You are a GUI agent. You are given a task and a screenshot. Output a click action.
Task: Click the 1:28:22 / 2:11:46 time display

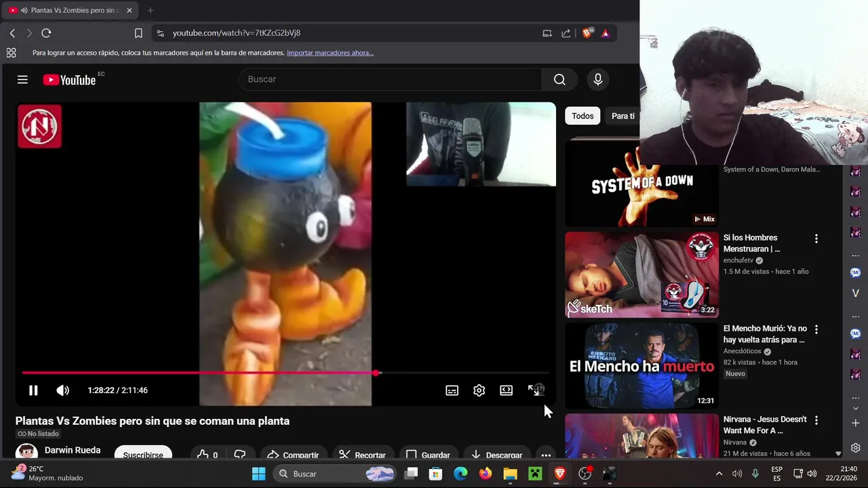tap(117, 390)
